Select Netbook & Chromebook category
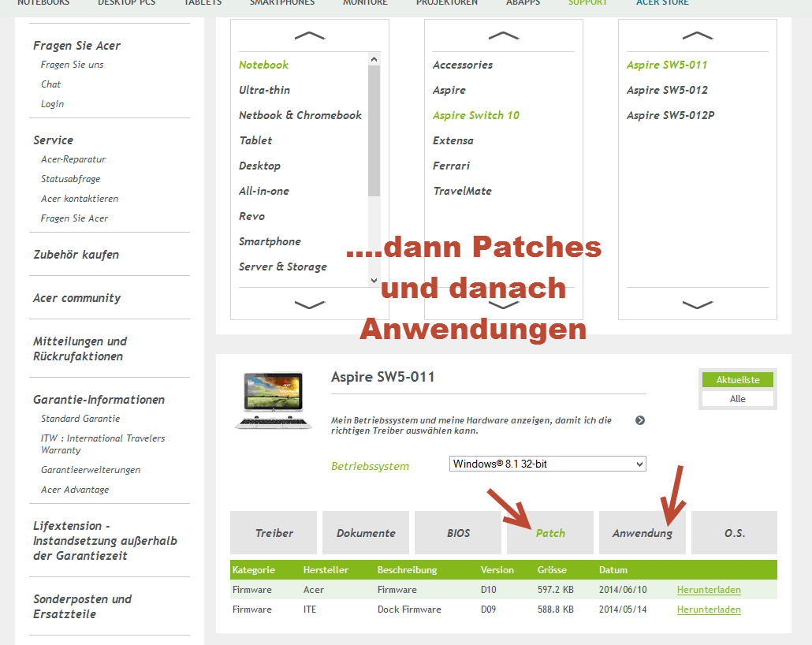812x645 pixels. pos(300,115)
